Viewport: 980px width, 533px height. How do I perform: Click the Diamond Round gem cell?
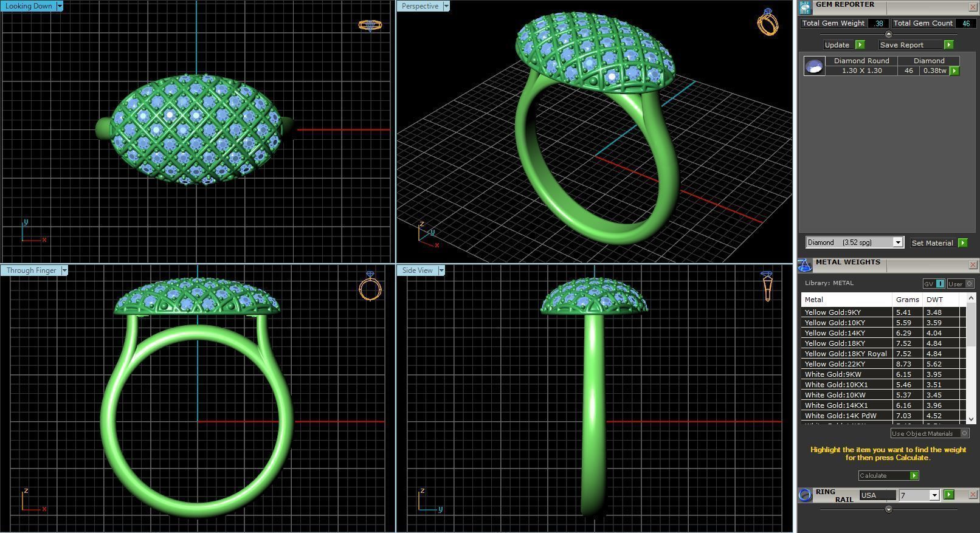click(861, 61)
